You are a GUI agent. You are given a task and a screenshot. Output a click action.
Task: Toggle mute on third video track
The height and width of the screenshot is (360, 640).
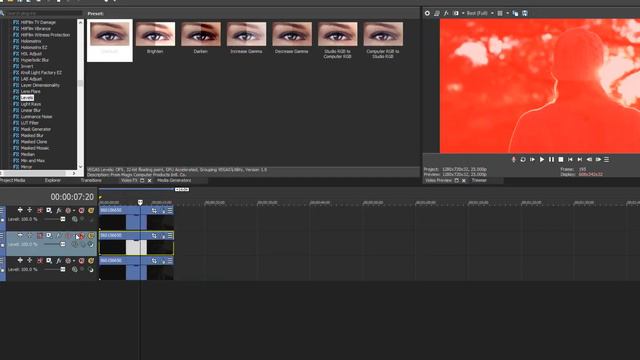[81, 261]
